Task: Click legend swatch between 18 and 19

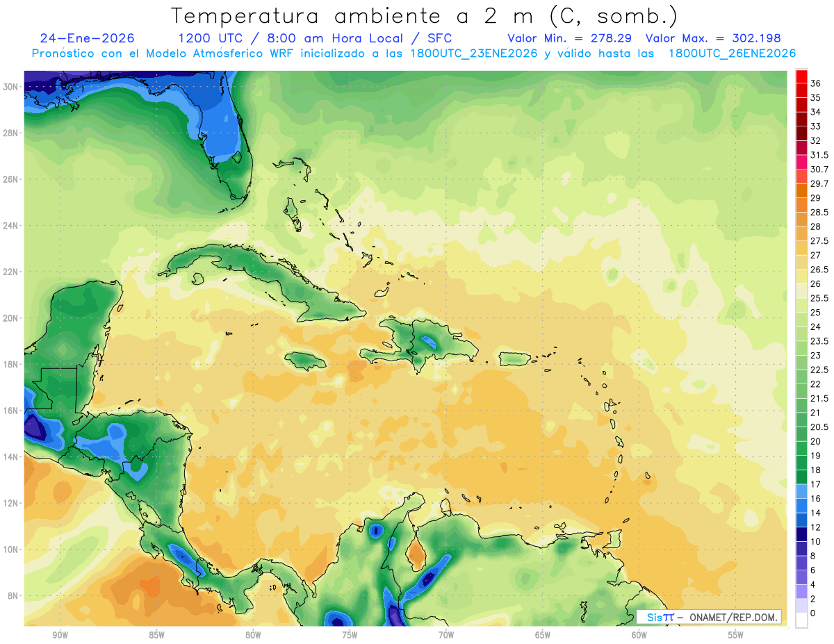Action: 801,463
